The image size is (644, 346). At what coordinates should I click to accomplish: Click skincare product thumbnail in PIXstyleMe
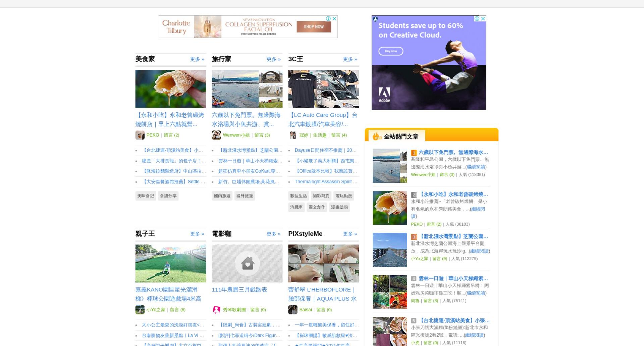[324, 264]
